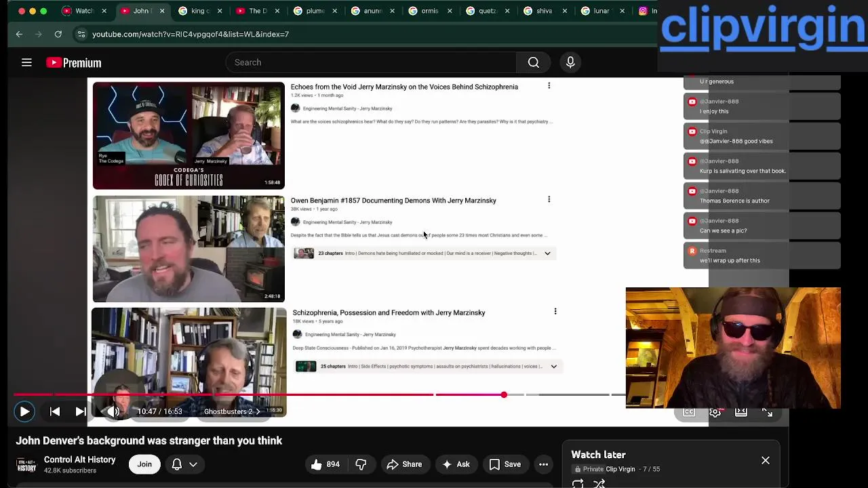This screenshot has height=488, width=868.
Task: Skip to previous video in playlist
Action: point(55,411)
